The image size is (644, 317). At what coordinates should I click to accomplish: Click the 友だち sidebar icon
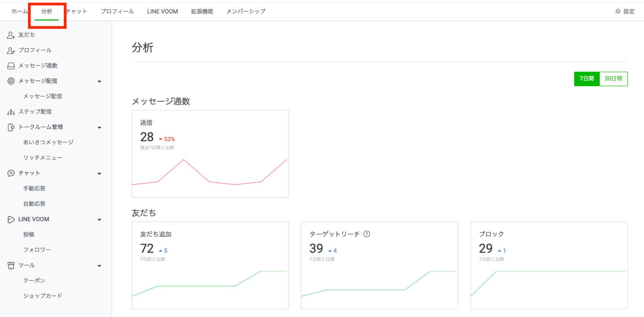coord(11,35)
